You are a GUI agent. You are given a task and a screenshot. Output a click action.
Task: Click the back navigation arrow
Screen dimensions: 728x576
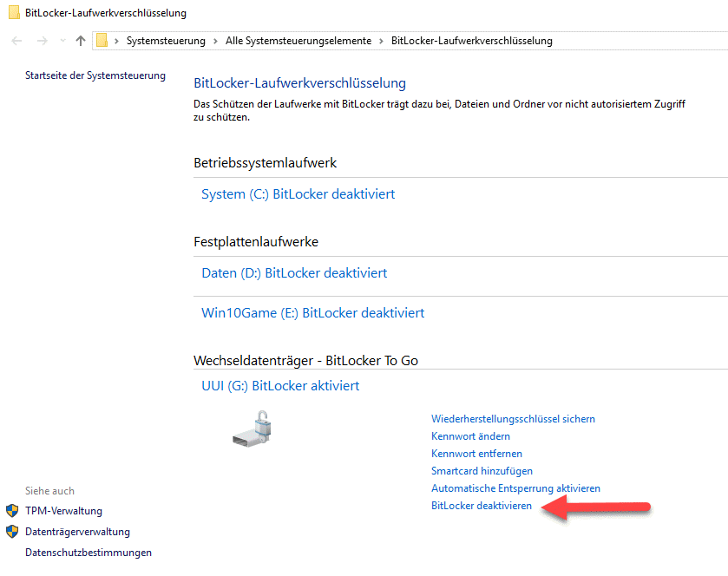[17, 41]
